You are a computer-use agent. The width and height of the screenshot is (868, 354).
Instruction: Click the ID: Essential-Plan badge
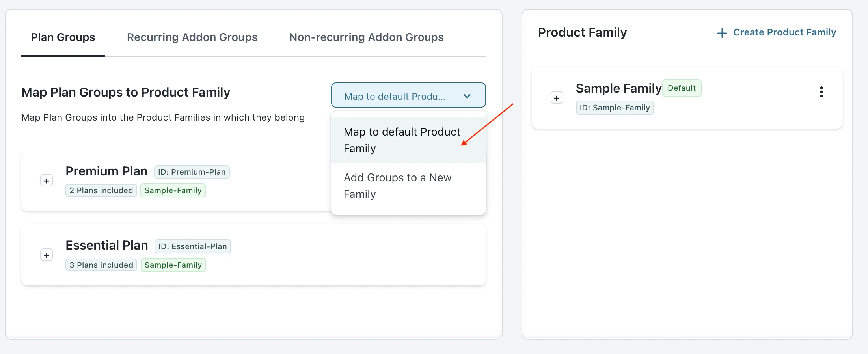click(192, 246)
